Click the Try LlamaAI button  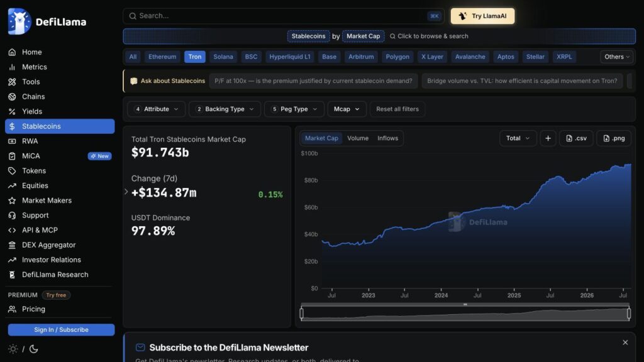click(482, 16)
